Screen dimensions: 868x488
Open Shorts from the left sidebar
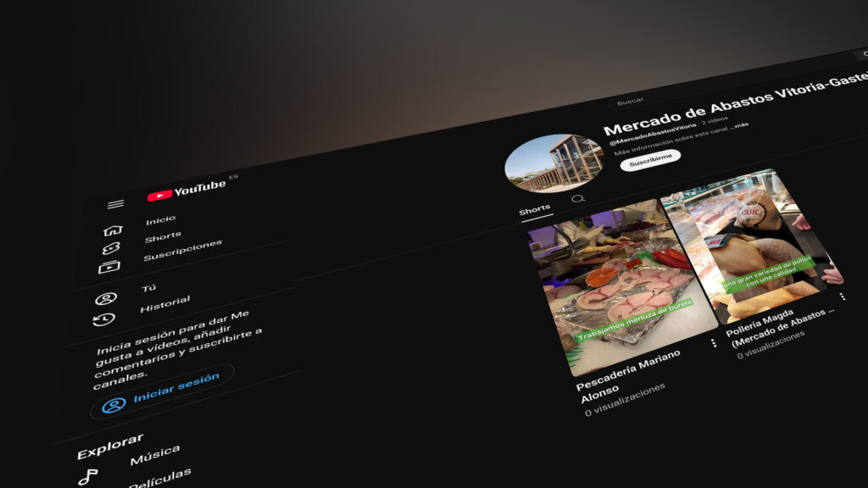tap(162, 237)
